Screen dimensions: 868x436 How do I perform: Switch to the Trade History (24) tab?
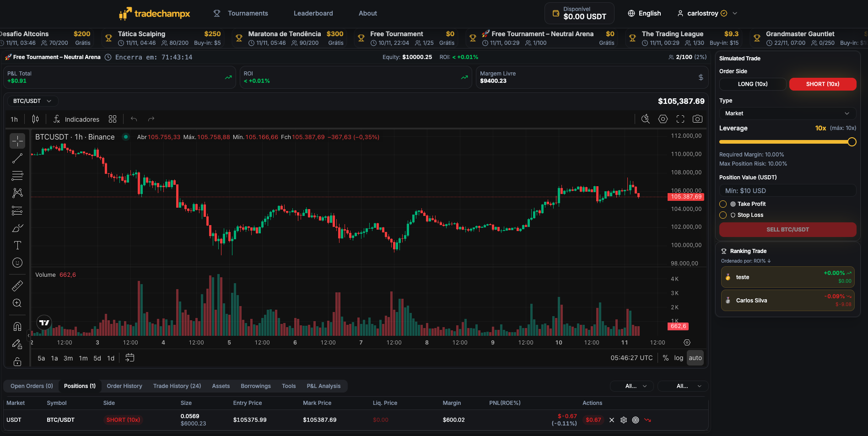coord(177,386)
